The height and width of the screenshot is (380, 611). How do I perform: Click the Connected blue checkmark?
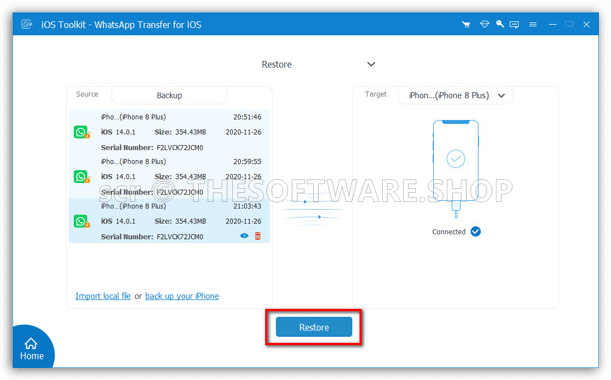pos(475,232)
